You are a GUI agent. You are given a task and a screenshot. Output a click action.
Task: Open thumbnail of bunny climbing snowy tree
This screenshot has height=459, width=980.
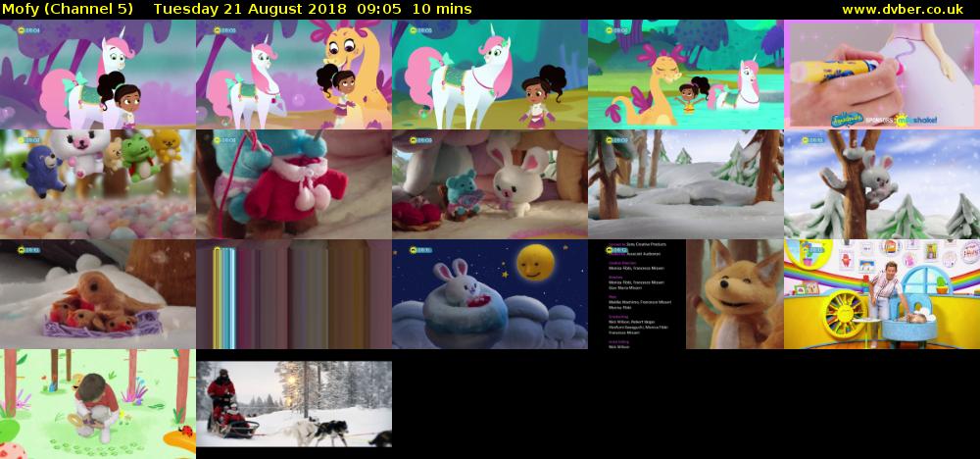click(x=882, y=184)
